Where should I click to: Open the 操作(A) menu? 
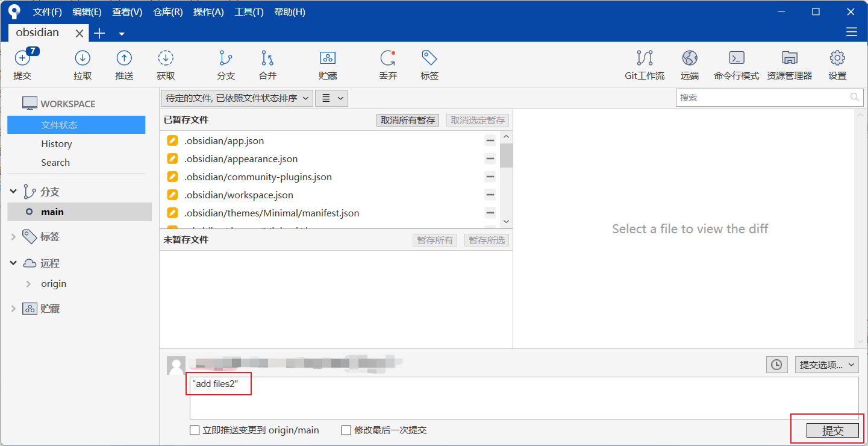click(208, 12)
